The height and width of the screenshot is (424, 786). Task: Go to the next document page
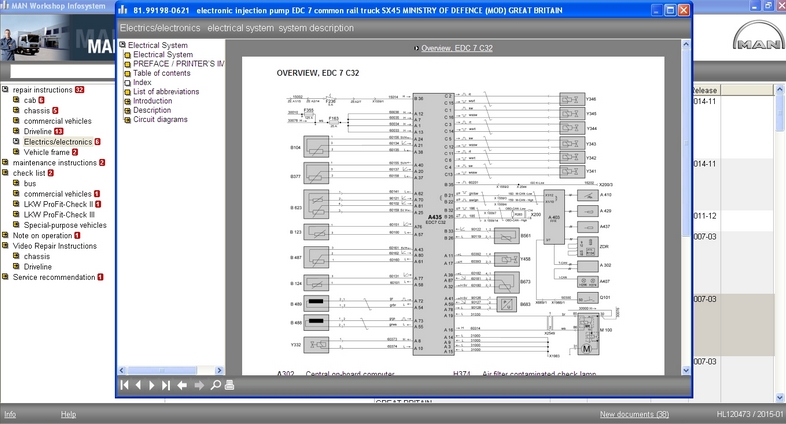tap(152, 385)
